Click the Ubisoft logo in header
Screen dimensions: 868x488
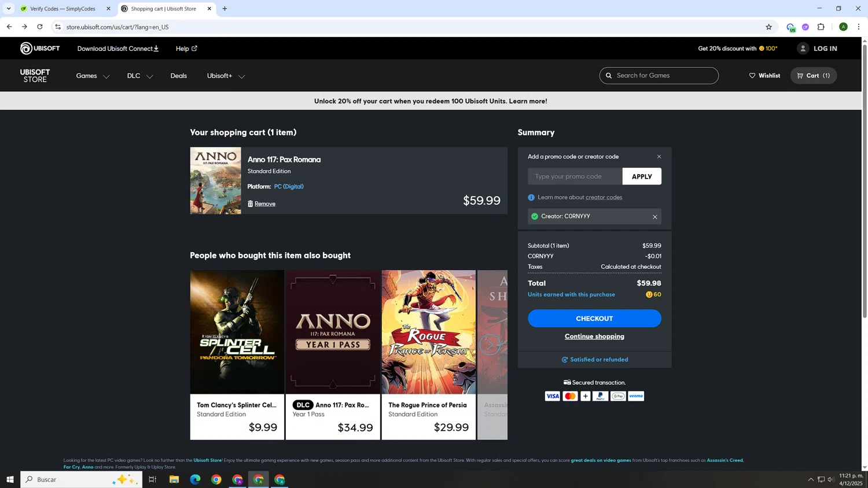tap(40, 49)
